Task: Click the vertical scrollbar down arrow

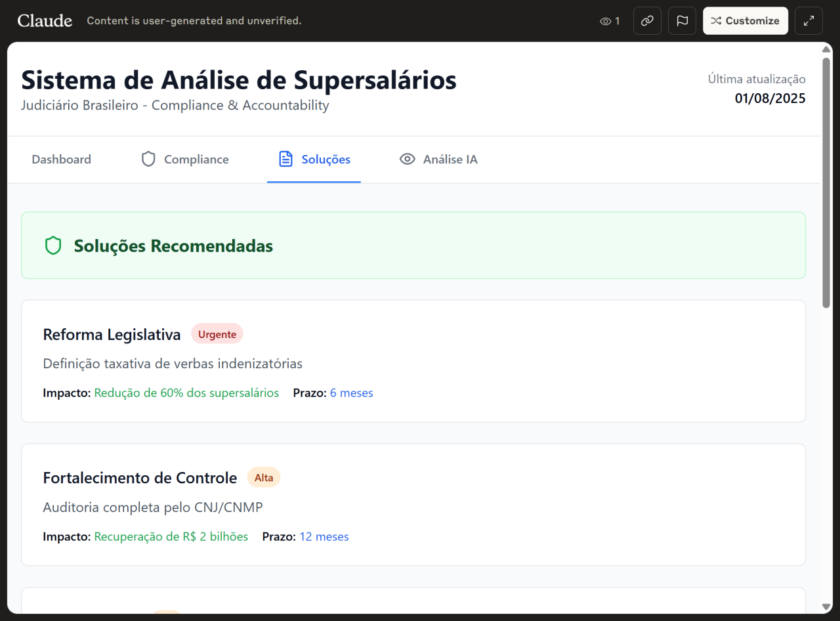Action: (x=826, y=607)
